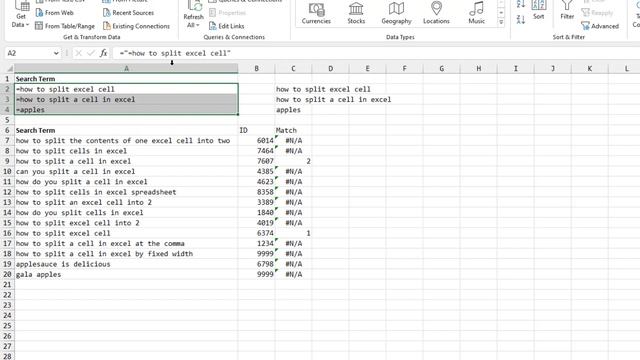
Task: Click cell A4 '=apples'
Action: 126,110
